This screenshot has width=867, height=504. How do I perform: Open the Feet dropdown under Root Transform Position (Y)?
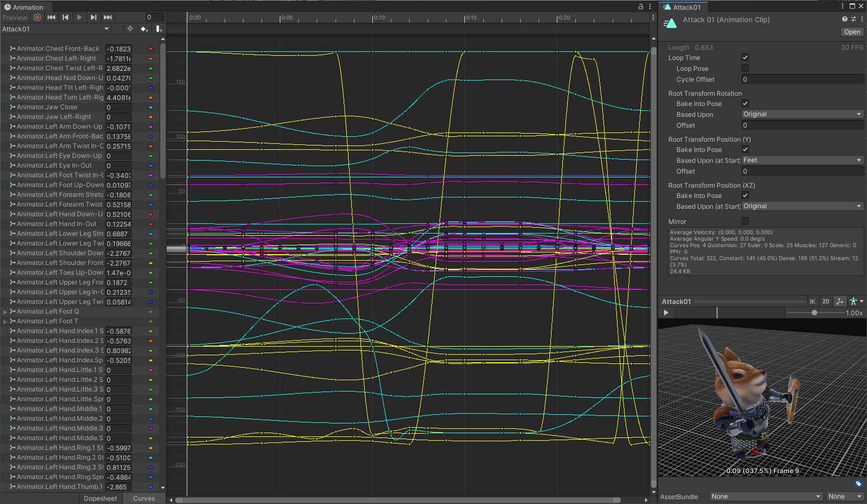coord(802,160)
